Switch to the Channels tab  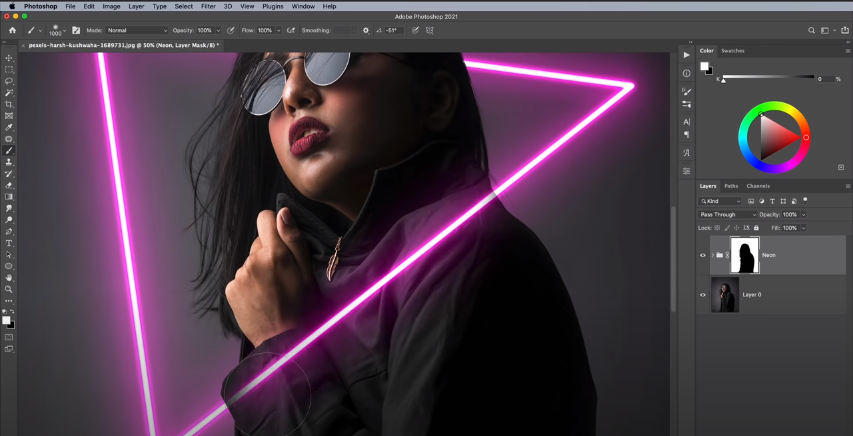pyautogui.click(x=758, y=186)
